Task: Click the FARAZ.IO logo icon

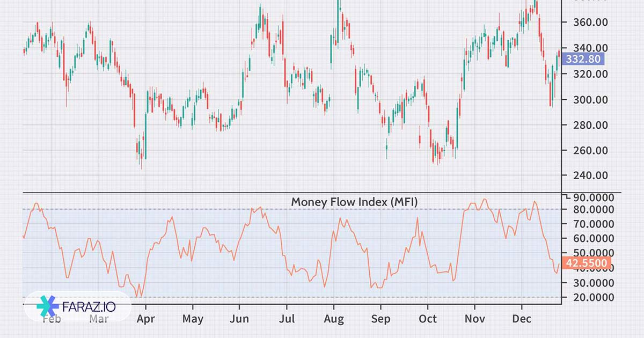Action: (x=48, y=306)
